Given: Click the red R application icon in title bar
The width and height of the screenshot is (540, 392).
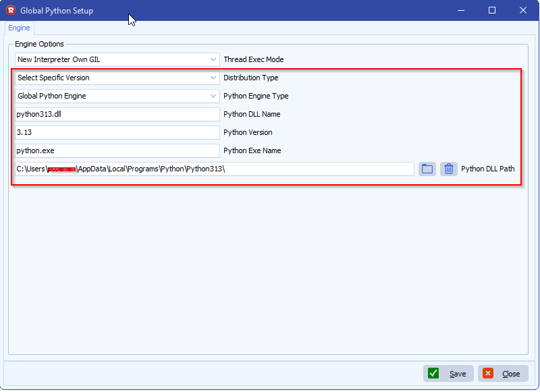Looking at the screenshot, I should [x=11, y=10].
